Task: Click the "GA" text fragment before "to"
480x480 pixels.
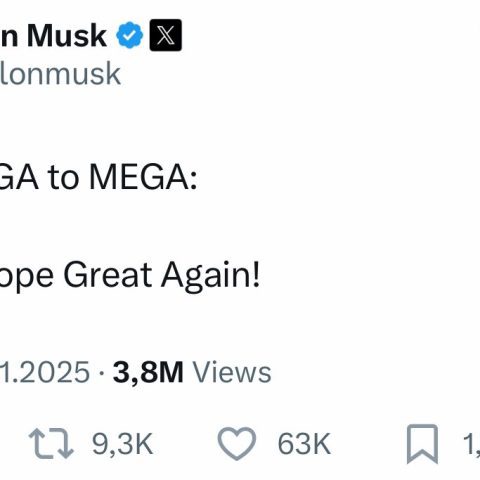Action: pyautogui.click(x=19, y=177)
